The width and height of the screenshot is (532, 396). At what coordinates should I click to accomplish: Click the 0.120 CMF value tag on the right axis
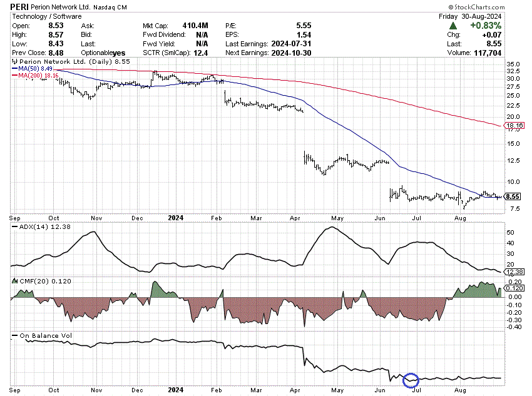click(514, 288)
